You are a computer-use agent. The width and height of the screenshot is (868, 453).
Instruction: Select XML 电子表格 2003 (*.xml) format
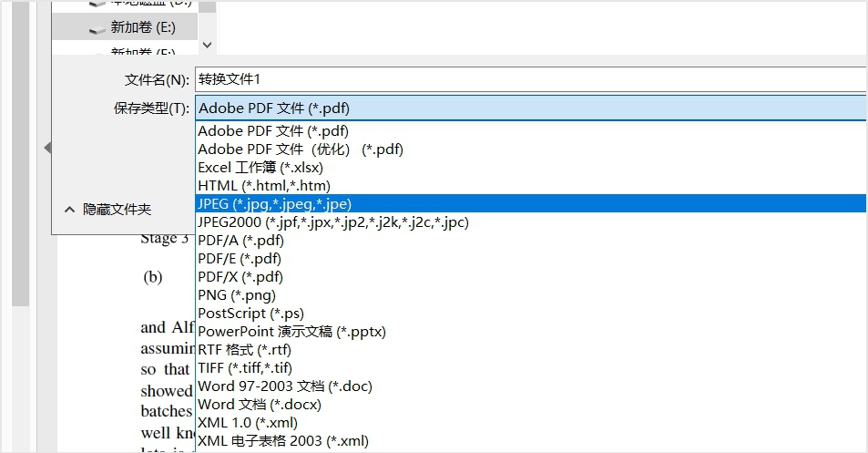531,441
